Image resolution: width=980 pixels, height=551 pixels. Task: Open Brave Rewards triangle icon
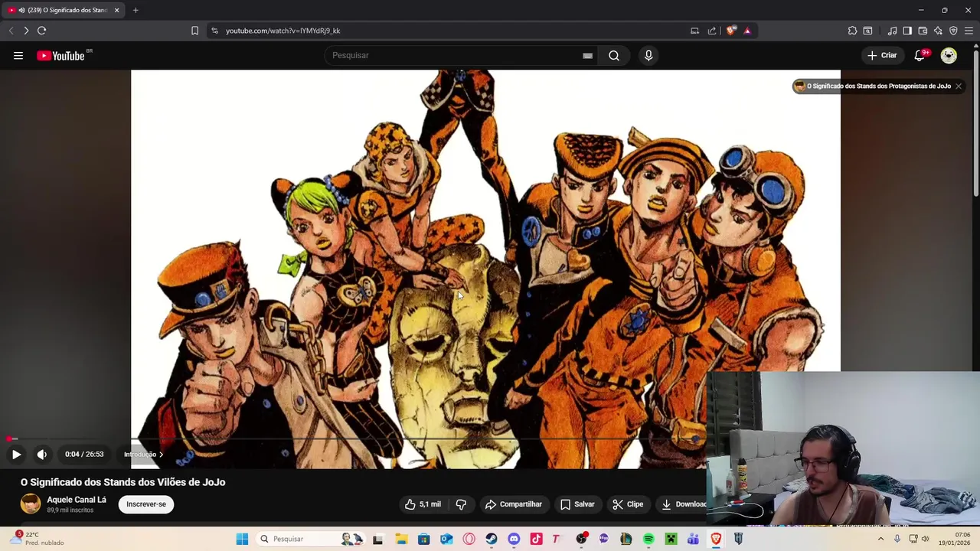click(747, 31)
